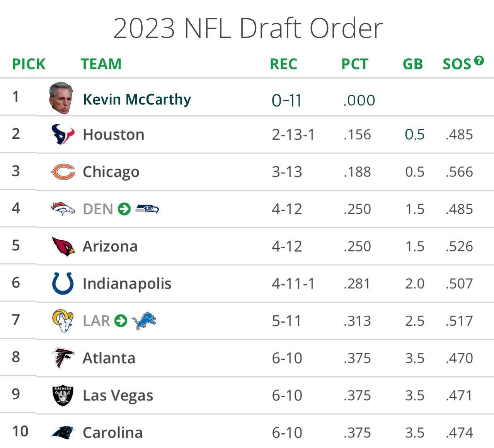Click the Atlanta Falcons logo

click(x=63, y=358)
